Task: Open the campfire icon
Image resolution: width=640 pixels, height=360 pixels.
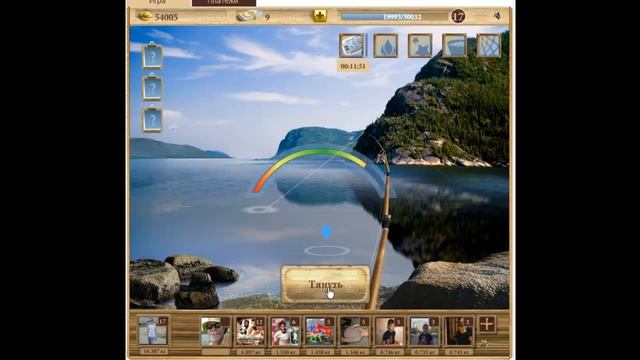Action: pyautogui.click(x=386, y=45)
